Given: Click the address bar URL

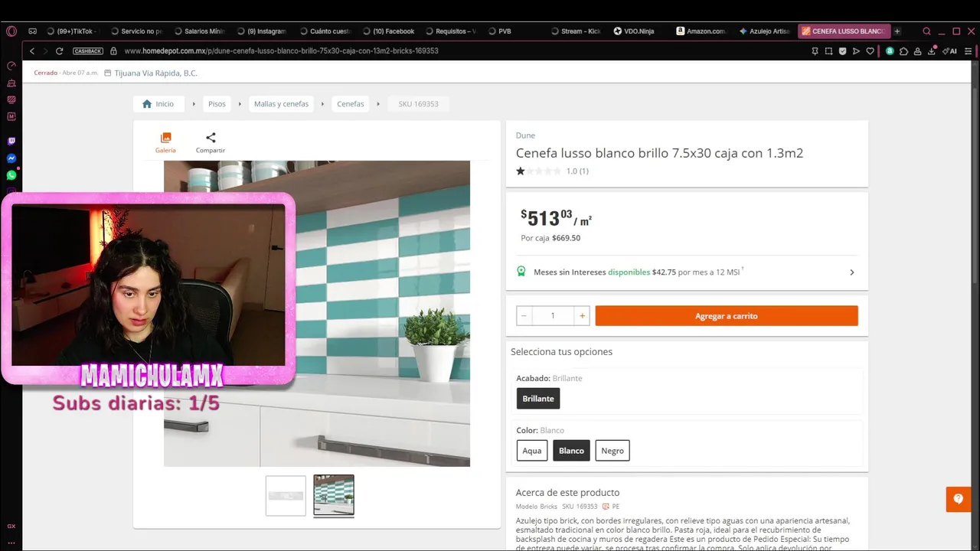Looking at the screenshot, I should click(281, 51).
